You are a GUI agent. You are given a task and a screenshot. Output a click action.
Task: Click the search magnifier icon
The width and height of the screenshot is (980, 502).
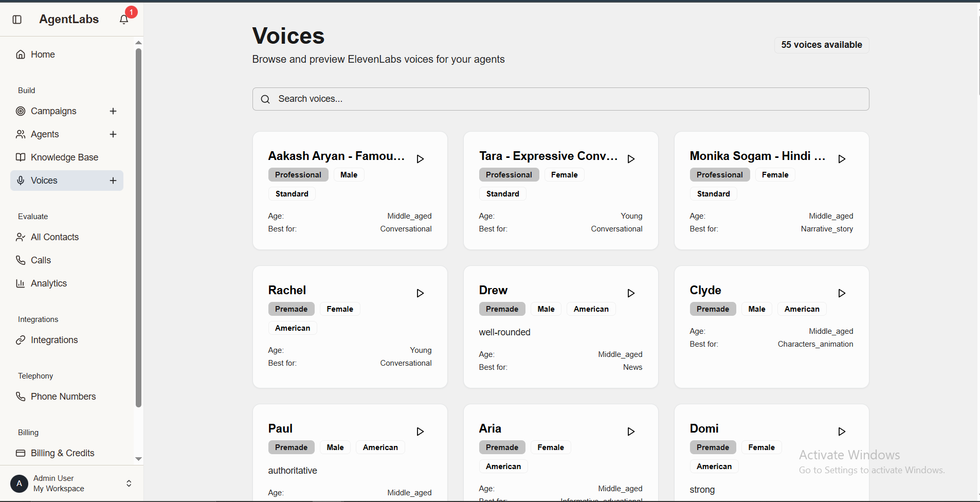coord(265,99)
